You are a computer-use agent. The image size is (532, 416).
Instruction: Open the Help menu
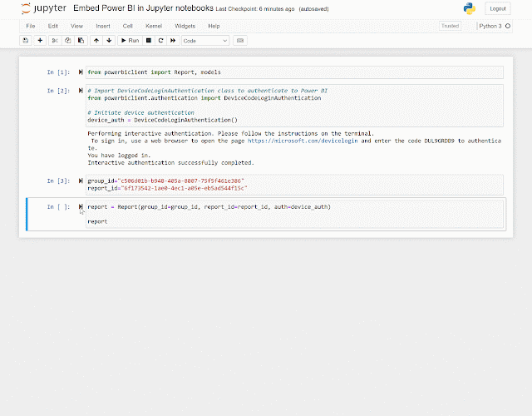tap(214, 26)
